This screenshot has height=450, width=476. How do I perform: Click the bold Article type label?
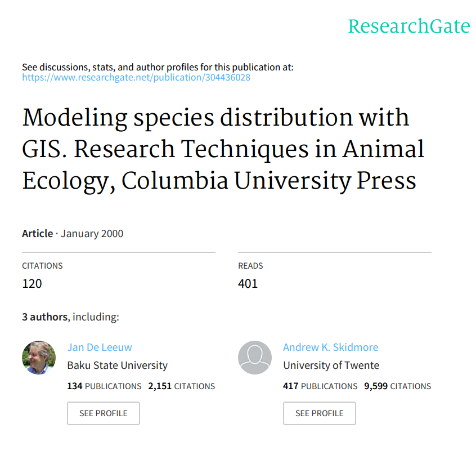(37, 233)
